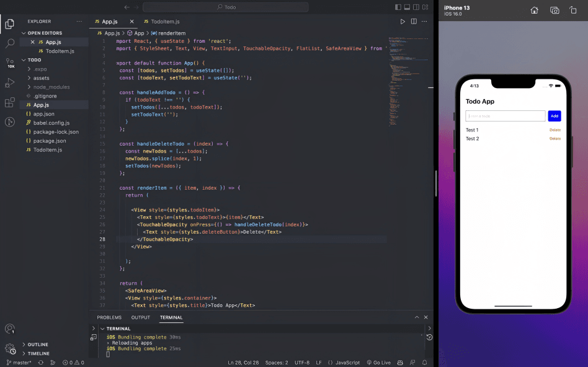The width and height of the screenshot is (588, 367).
Task: Split the editor using the split icon
Action: click(414, 20)
